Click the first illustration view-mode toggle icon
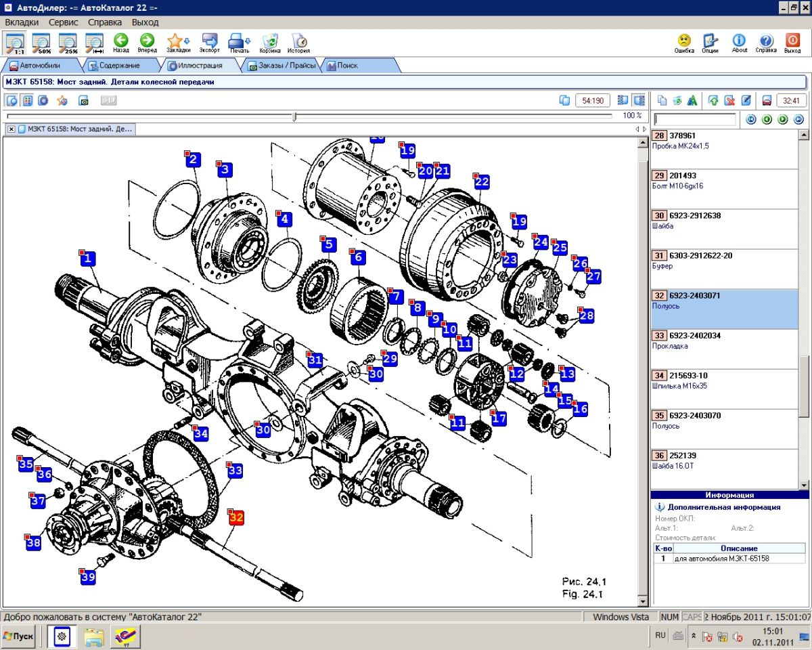Screen dimensions: 812x650 [x=12, y=101]
